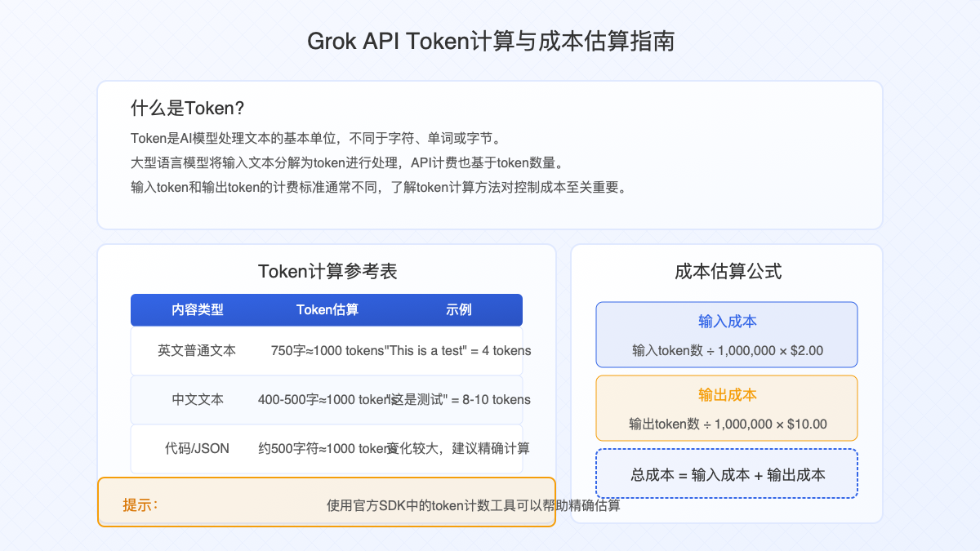This screenshot has width=980, height=551.
Task: Click the tip text '使用官方SDK中的token计数工具可以帮助精确估算'
Action: [x=474, y=505]
